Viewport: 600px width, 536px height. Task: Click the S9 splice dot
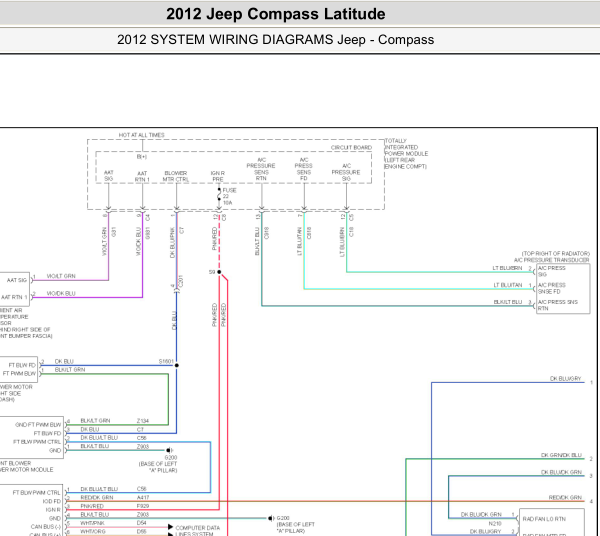pos(219,272)
